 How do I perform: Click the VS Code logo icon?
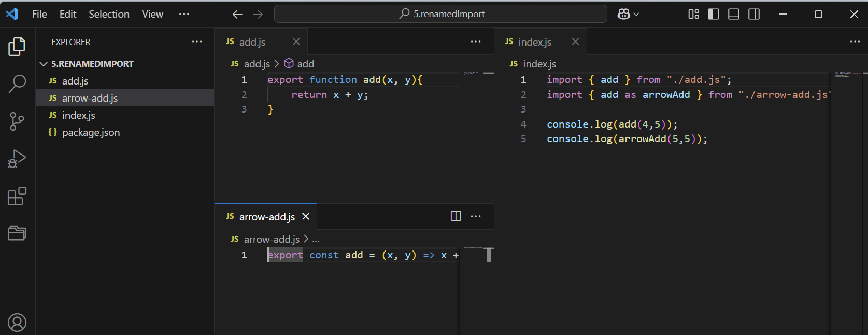click(12, 14)
